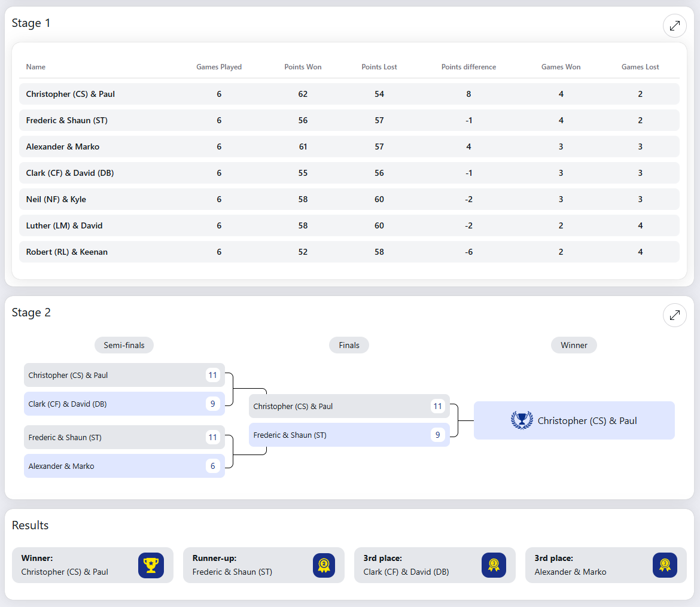Click the Runner-up second place medal icon
Viewport: 700px width, 607px height.
[x=323, y=565]
